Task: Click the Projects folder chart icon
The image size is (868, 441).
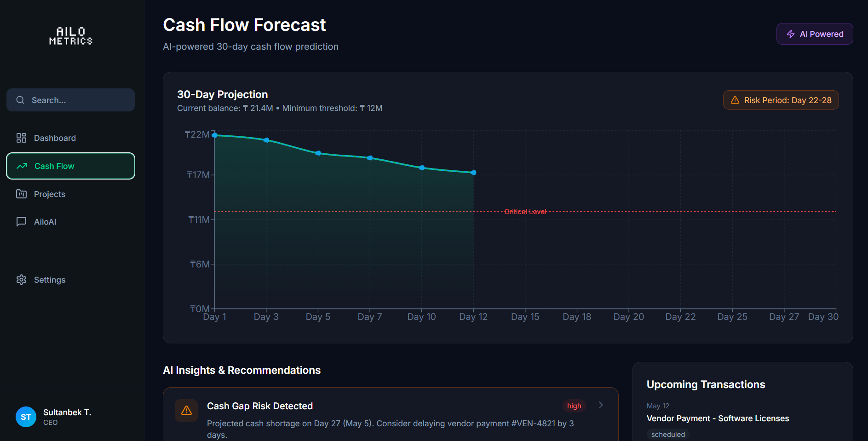Action: tap(21, 194)
